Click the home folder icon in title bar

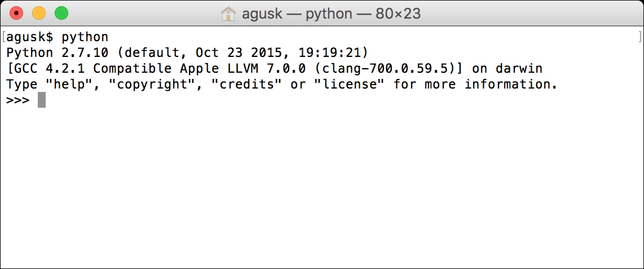point(228,14)
